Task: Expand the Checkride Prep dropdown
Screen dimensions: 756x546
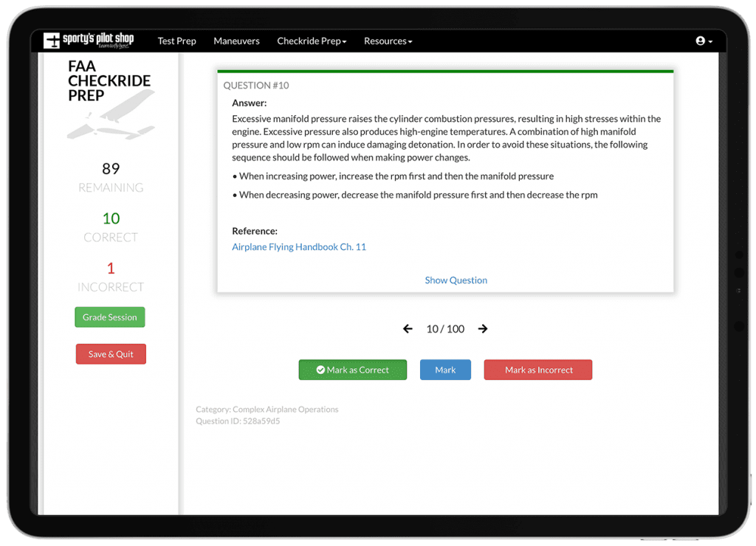Action: 312,41
